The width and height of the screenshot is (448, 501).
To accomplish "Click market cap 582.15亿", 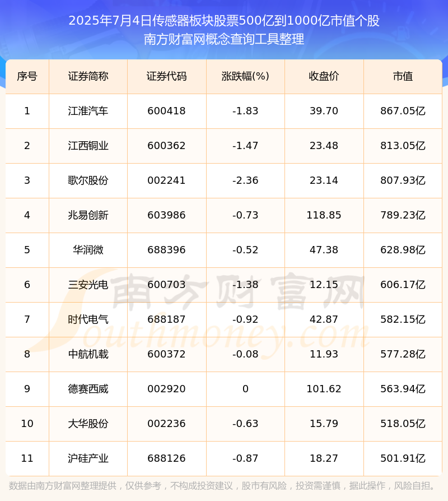I will click(x=403, y=319).
